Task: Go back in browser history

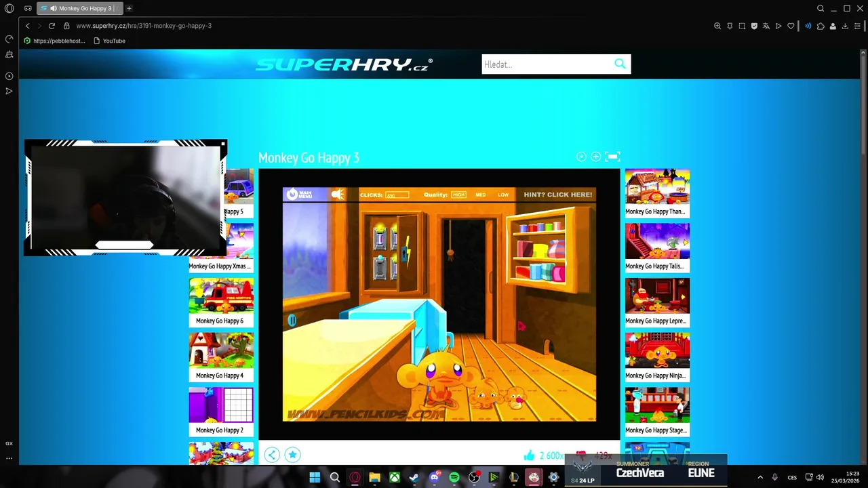Action: coord(27,26)
